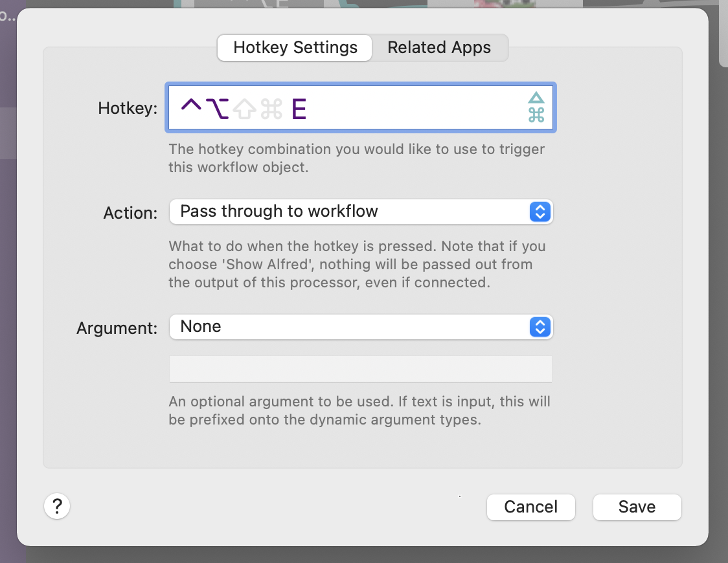
Task: Cancel the hotkey configuration dialog
Action: [530, 507]
